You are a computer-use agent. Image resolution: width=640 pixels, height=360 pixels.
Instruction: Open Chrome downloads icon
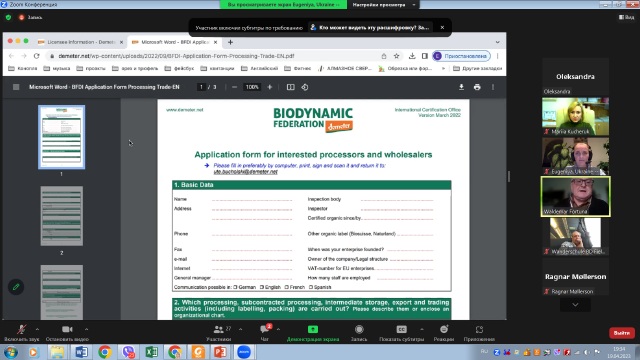(x=412, y=56)
